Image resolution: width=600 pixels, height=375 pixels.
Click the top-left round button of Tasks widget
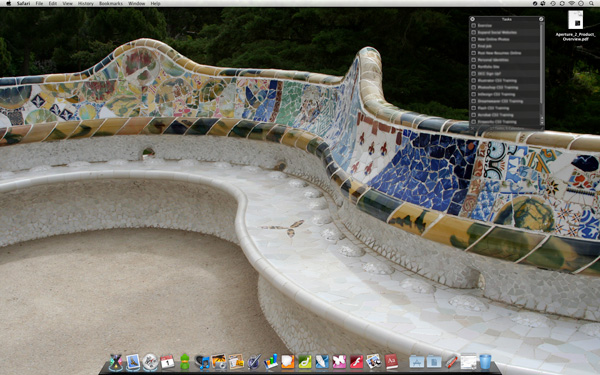pyautogui.click(x=472, y=19)
